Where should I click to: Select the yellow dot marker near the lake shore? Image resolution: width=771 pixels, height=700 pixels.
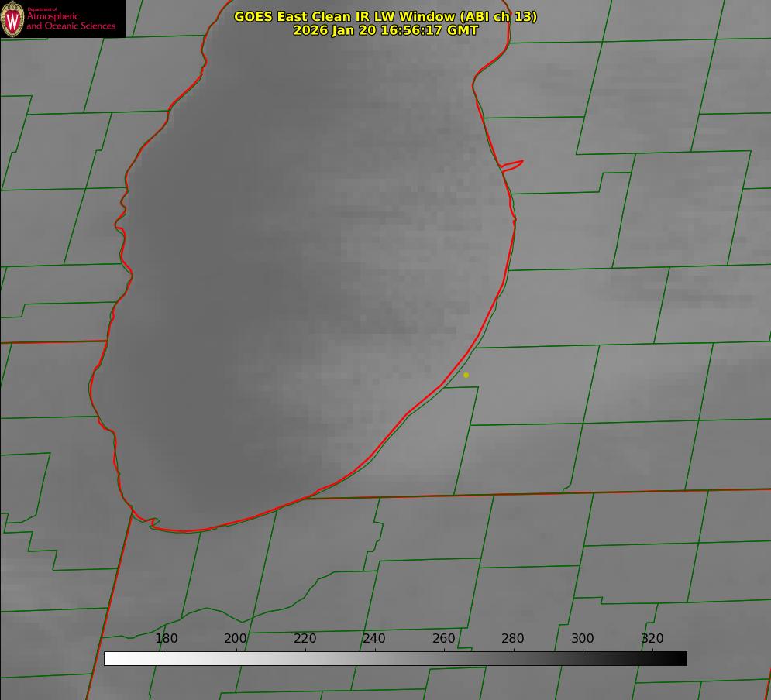pyautogui.click(x=466, y=376)
